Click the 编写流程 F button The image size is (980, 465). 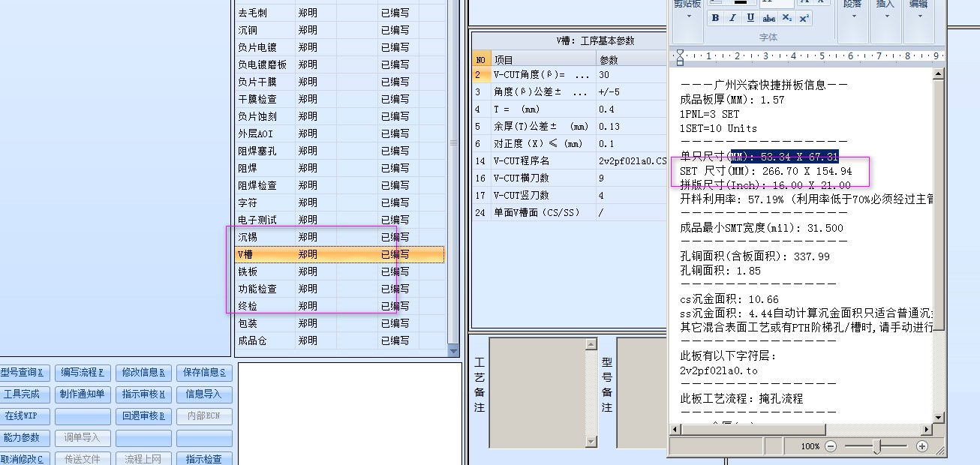pos(83,373)
